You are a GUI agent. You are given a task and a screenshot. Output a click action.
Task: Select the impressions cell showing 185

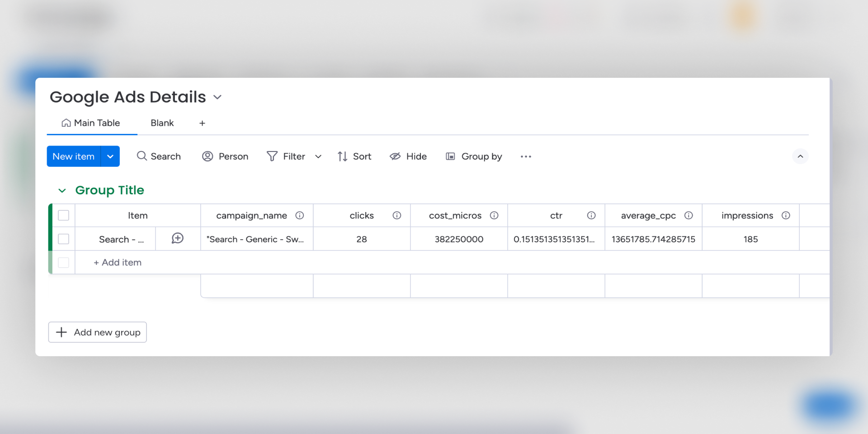point(750,239)
